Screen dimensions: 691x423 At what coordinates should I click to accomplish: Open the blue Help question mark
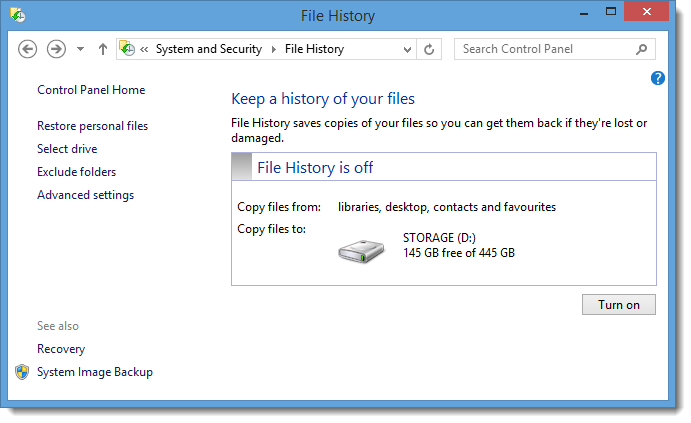click(x=658, y=78)
